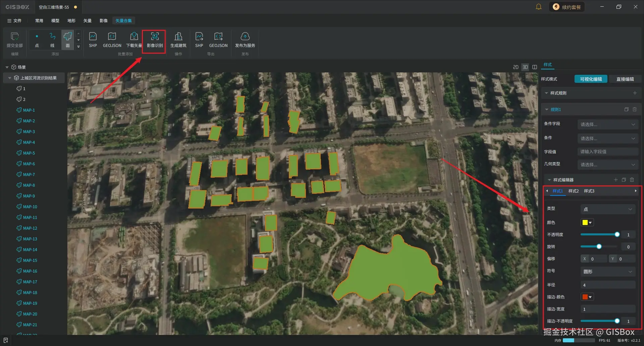Select the polygon (面) add tool
Screen dimensions: 644x346
click(x=68, y=40)
